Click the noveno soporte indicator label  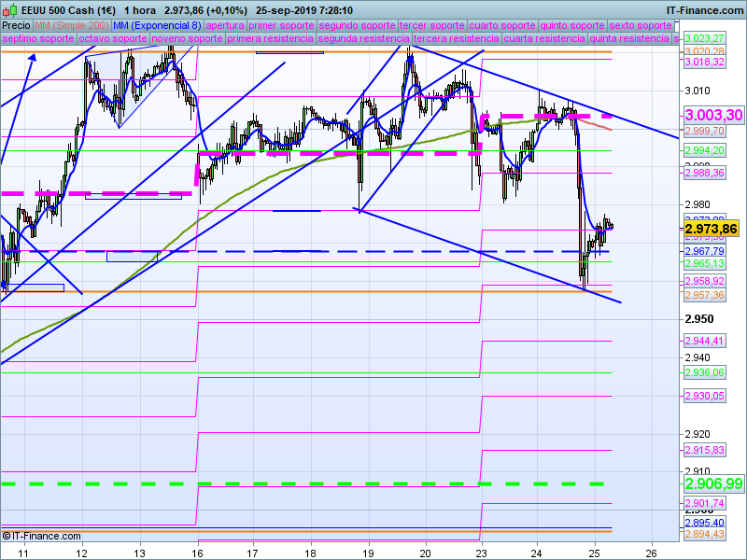pos(187,39)
